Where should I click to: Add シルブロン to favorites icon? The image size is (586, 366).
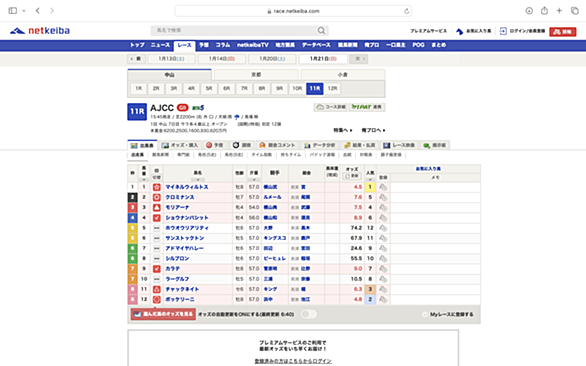coord(383,258)
